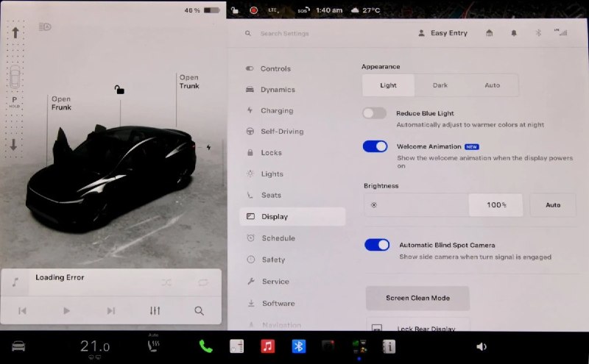The height and width of the screenshot is (364, 589).
Task: Tap the LTE signal strength icon
Action: pos(561,32)
